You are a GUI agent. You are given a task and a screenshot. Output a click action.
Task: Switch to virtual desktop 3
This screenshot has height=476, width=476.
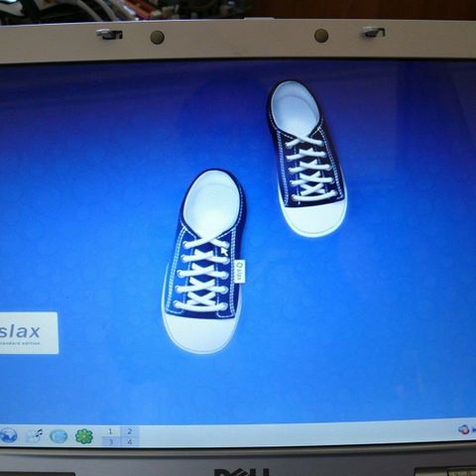tap(110, 441)
